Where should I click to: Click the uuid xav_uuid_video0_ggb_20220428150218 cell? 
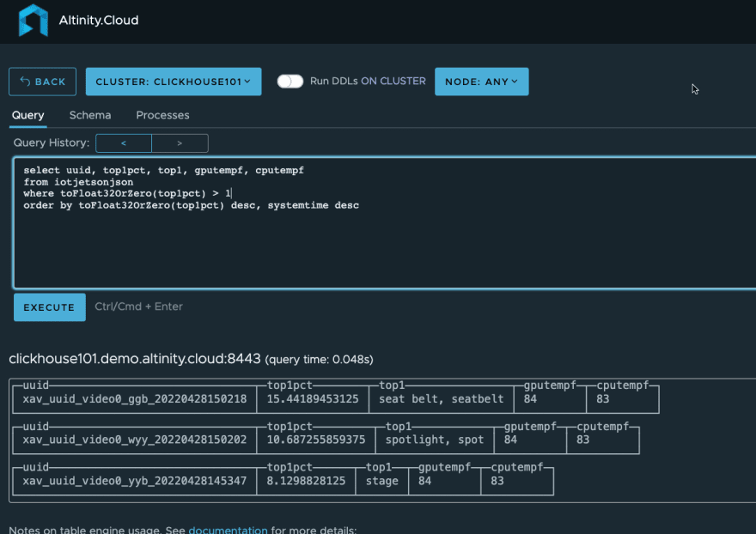pos(135,399)
